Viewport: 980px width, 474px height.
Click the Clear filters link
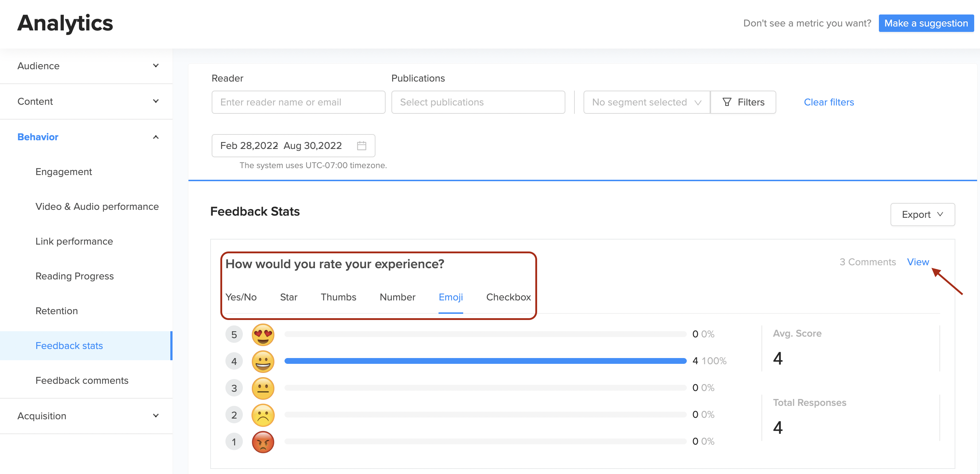[828, 102]
